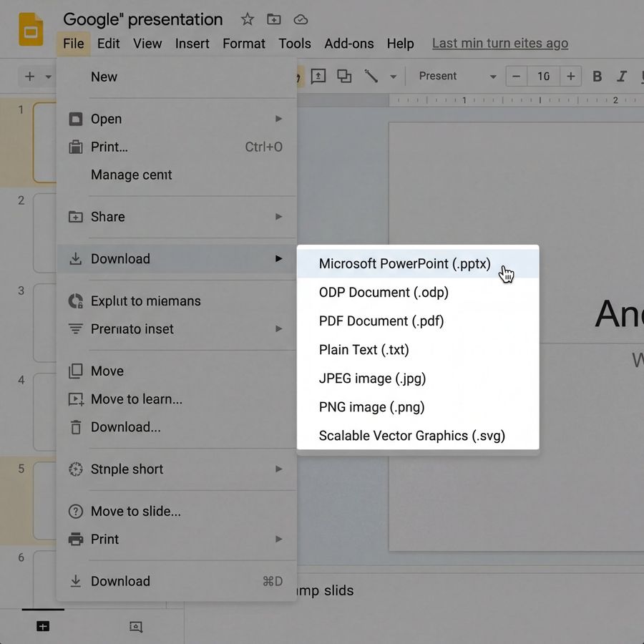644x644 pixels.
Task: Click the shape icon in toolbar
Action: pos(344,77)
